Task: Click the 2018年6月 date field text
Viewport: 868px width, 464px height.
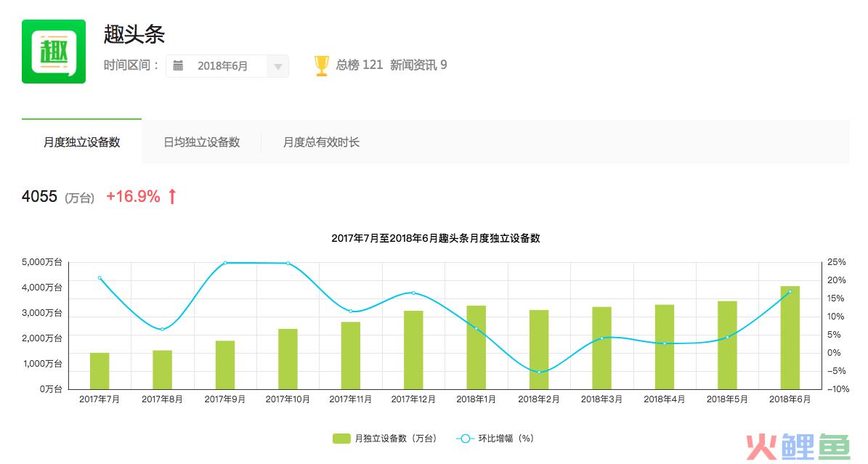Action: [222, 66]
